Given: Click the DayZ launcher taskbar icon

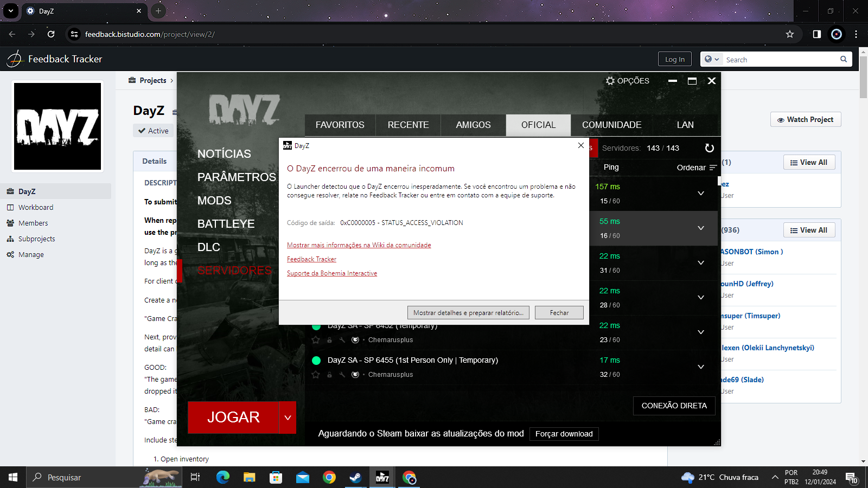Looking at the screenshot, I should [x=382, y=478].
